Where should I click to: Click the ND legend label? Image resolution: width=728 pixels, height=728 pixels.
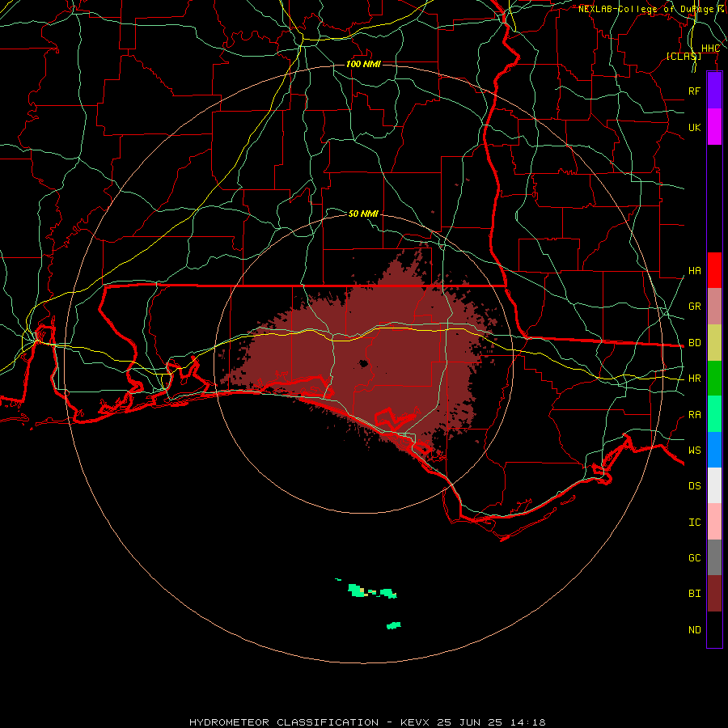(694, 630)
